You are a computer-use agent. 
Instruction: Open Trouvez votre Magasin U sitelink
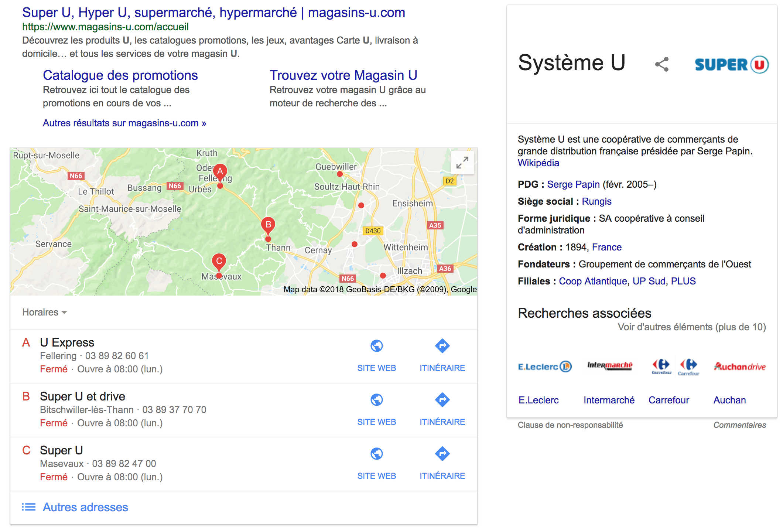point(343,75)
